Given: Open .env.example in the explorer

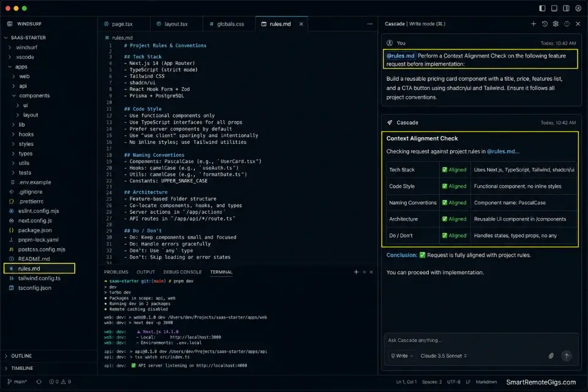Looking at the screenshot, I should [34, 183].
